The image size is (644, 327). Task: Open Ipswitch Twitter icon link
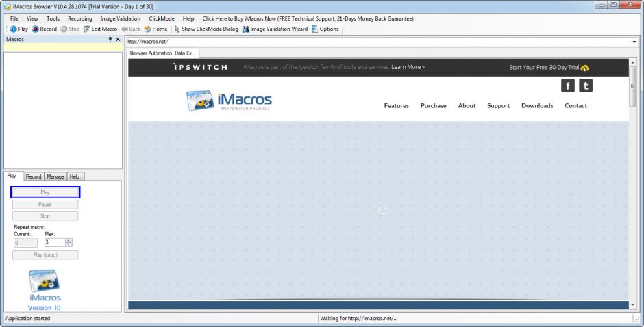pos(586,86)
